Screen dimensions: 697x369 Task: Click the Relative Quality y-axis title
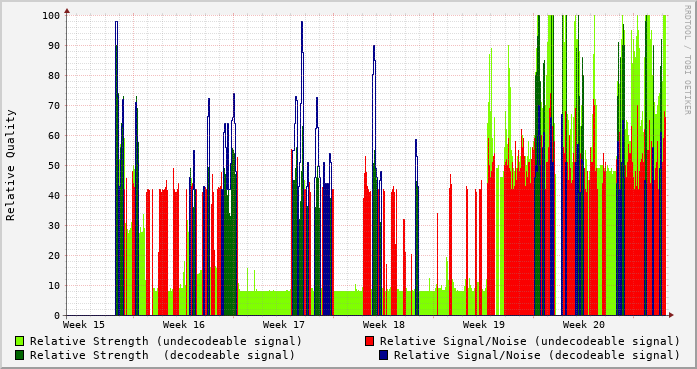10,165
